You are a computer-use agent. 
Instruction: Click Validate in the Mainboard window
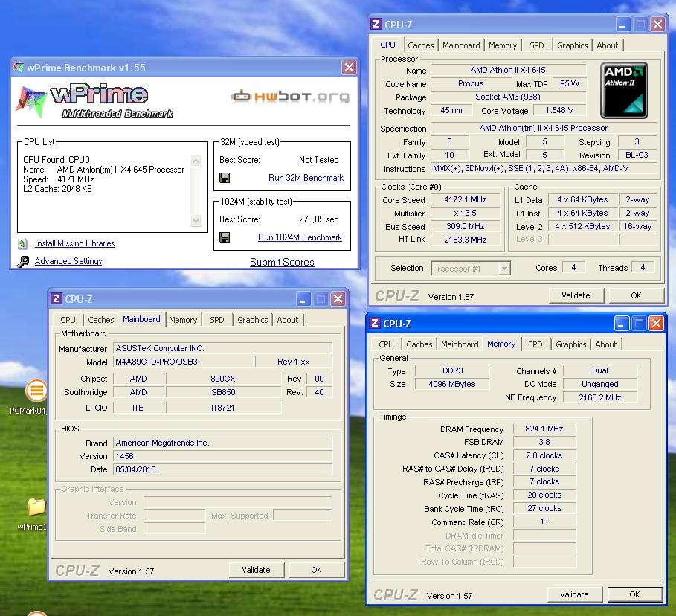click(x=256, y=570)
